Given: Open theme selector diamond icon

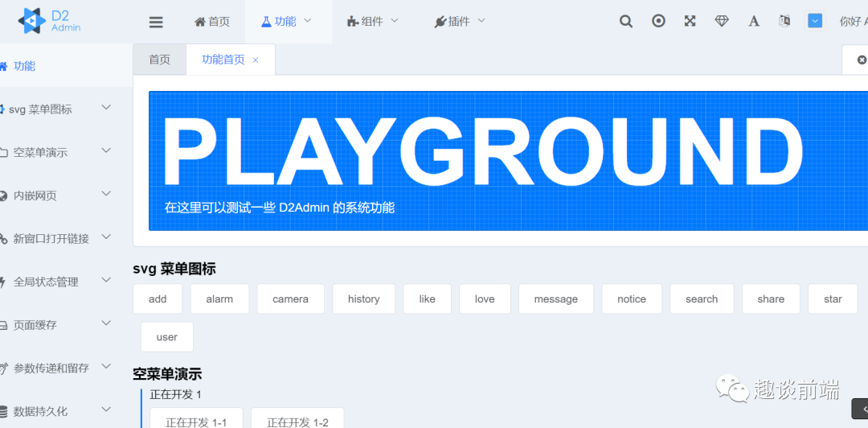Looking at the screenshot, I should [x=722, y=21].
